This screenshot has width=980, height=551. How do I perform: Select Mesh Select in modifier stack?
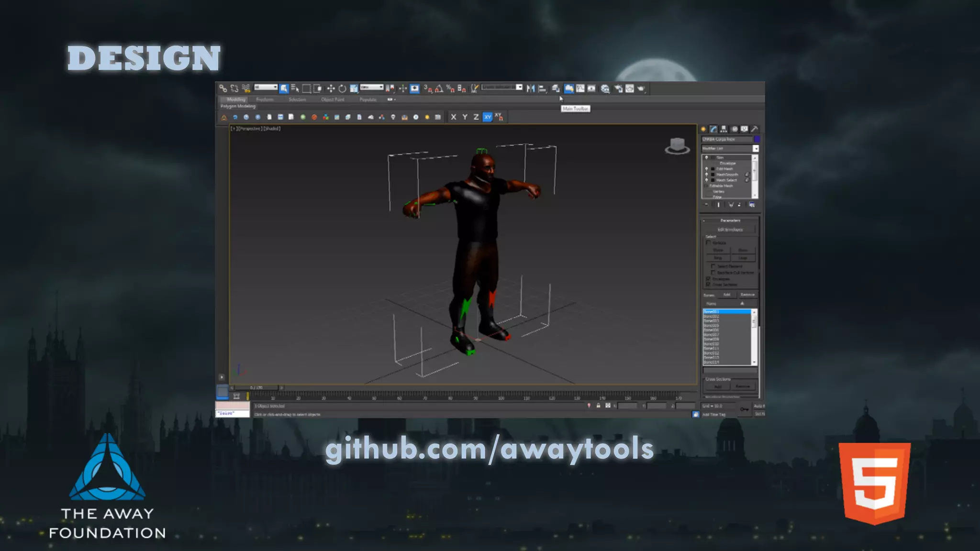[726, 180]
